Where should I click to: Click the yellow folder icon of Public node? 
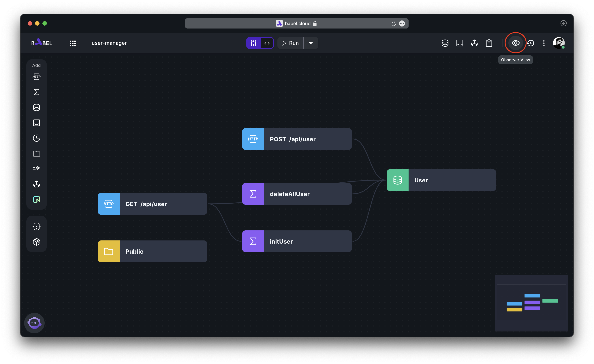[108, 251]
